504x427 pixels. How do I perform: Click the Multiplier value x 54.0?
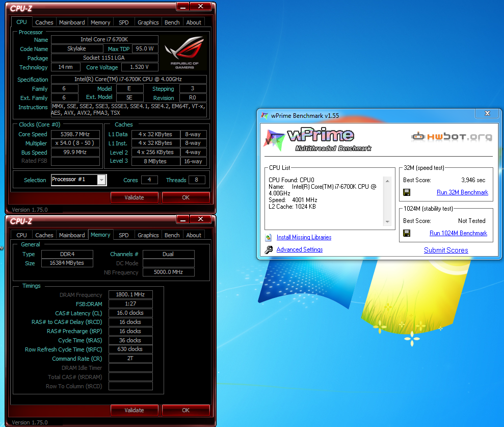pos(75,143)
